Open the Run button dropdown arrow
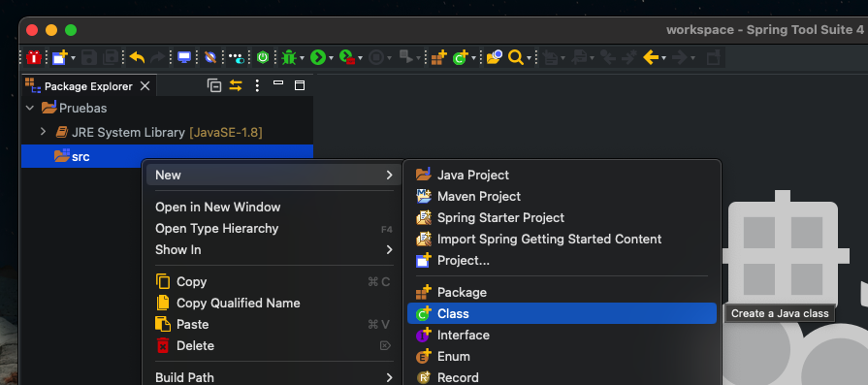This screenshot has width=868, height=385. [331, 58]
